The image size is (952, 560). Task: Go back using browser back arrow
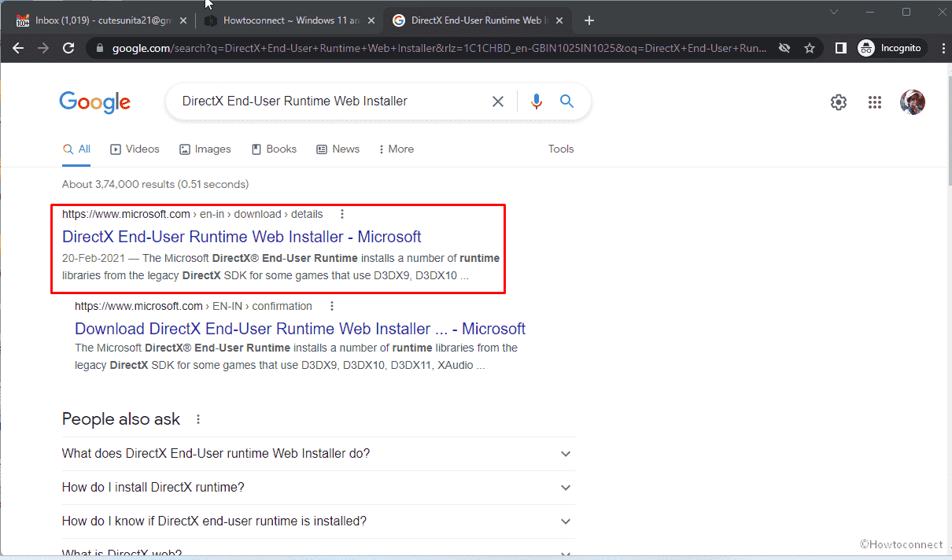[18, 48]
